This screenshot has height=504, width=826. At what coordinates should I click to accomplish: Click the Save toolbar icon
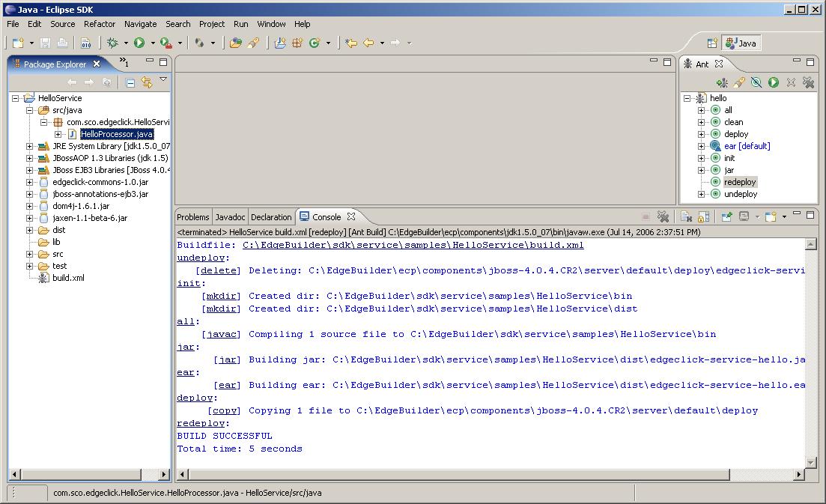pos(45,43)
